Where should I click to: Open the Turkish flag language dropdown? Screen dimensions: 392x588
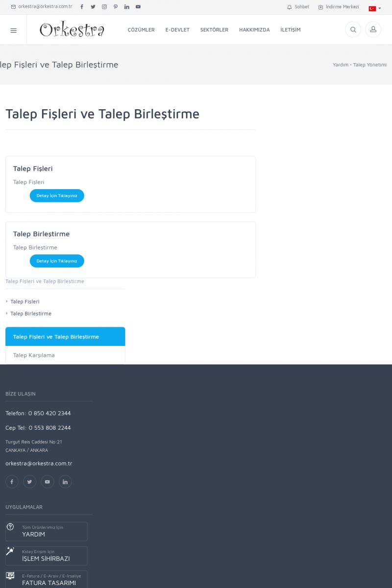point(374,8)
